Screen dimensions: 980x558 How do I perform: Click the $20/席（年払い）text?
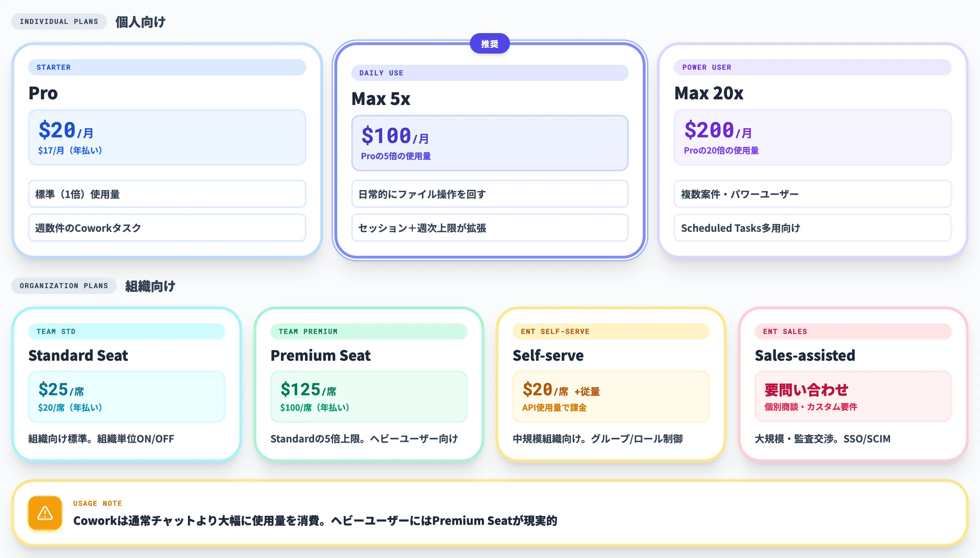coord(70,407)
